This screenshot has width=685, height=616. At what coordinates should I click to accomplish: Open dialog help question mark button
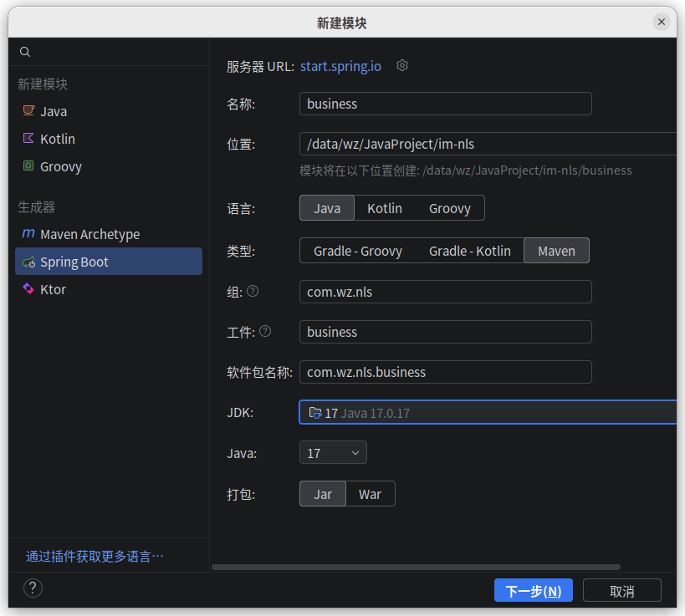[x=33, y=588]
